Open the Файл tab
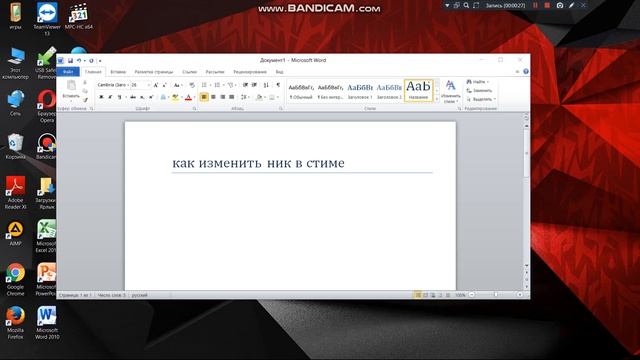Screen dimensions: 640x360 click(68, 72)
